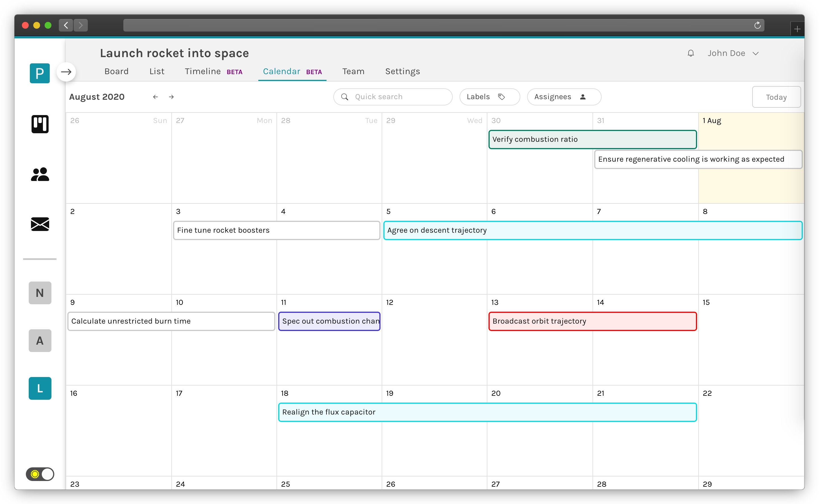819x504 pixels.
Task: Open the Labels filter dropdown
Action: point(489,97)
